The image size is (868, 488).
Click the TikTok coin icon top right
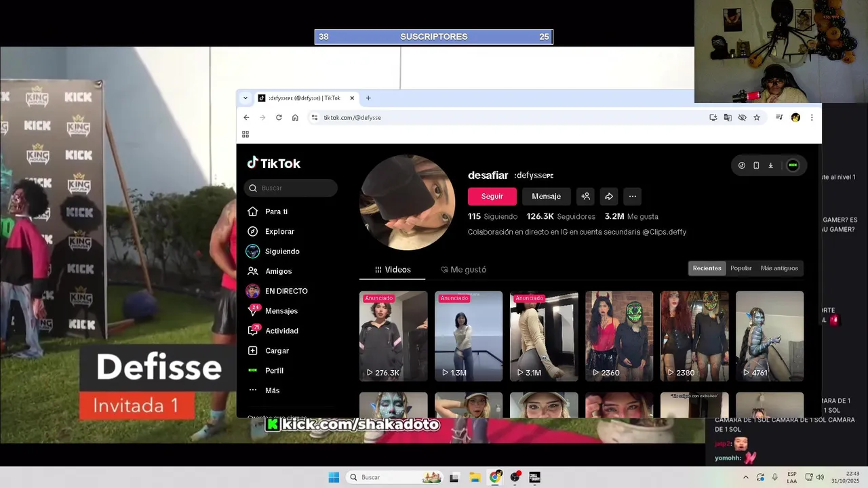click(x=742, y=165)
